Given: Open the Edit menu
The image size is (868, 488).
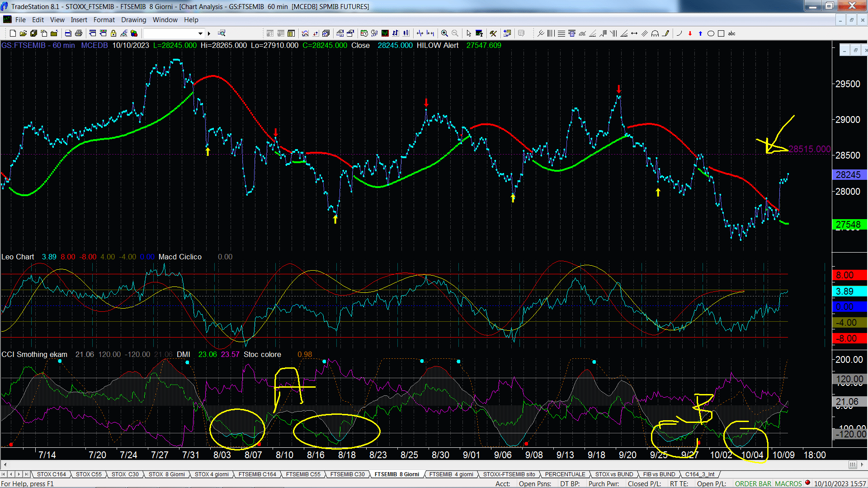Looking at the screenshot, I should 38,20.
